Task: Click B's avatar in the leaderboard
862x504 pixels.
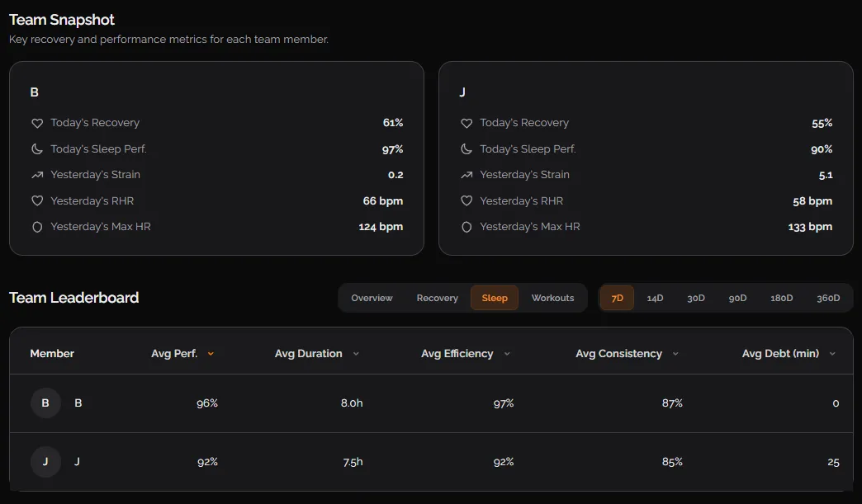Action: point(45,403)
